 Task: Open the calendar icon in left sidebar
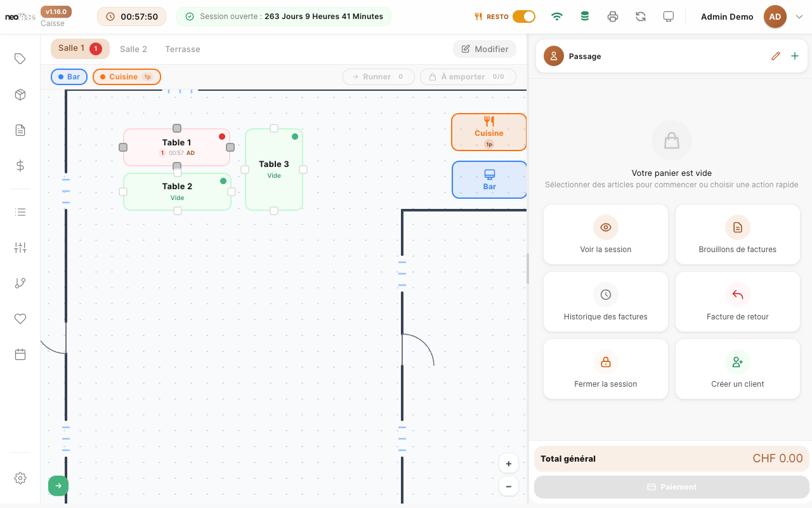click(x=20, y=354)
